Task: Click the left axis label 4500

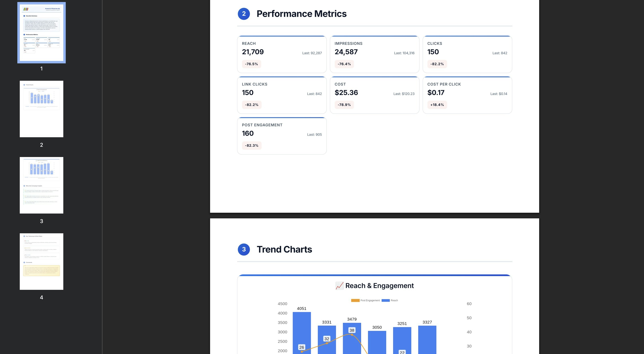Action: pos(282,304)
